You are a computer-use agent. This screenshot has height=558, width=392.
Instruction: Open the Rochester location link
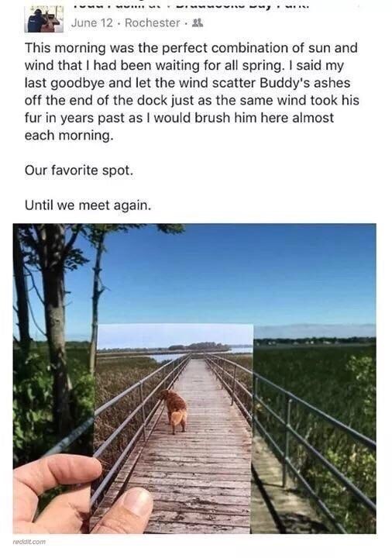153,23
